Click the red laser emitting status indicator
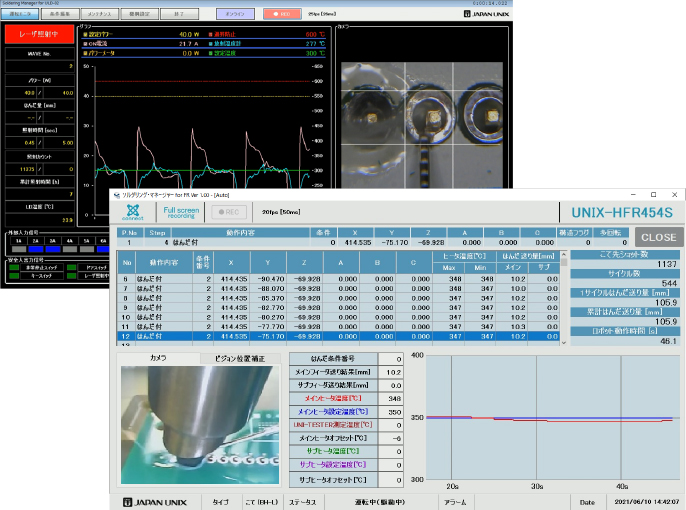This screenshot has width=686, height=510. tap(39, 34)
